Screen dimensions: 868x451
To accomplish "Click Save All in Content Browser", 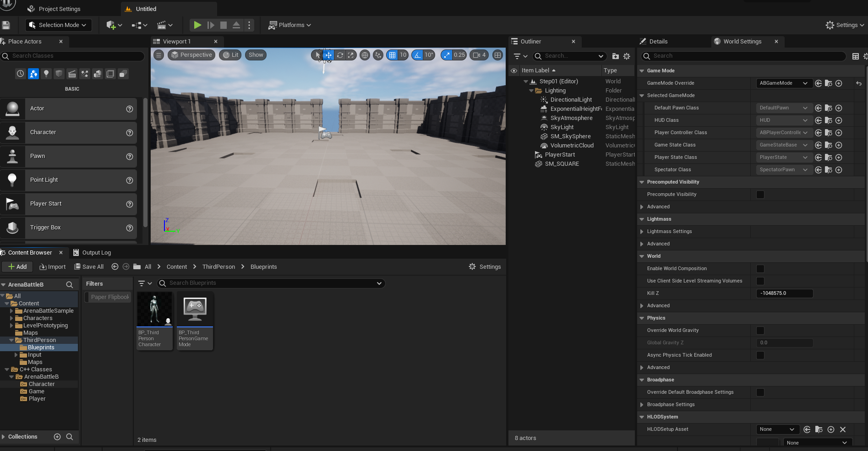I will pyautogui.click(x=89, y=267).
